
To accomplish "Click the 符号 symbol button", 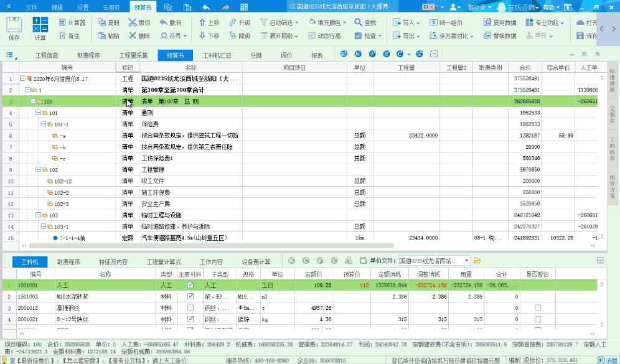I will 174,35.
